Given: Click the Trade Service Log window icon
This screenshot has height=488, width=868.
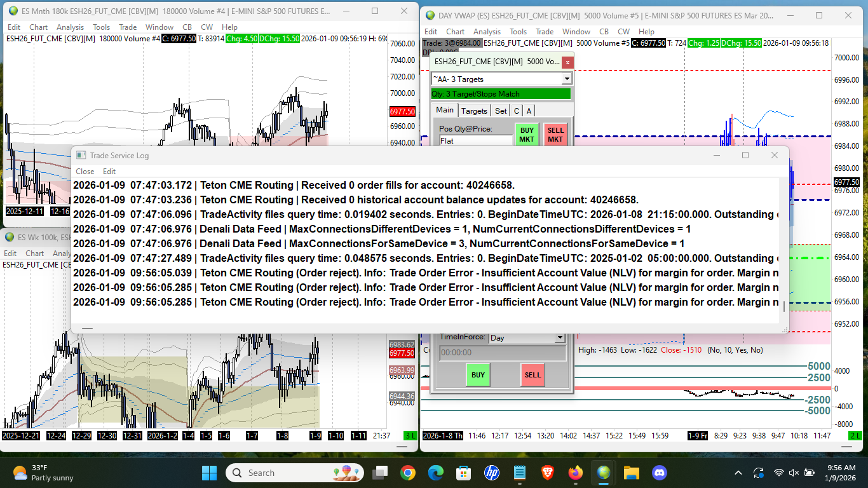Looking at the screenshot, I should pyautogui.click(x=81, y=155).
